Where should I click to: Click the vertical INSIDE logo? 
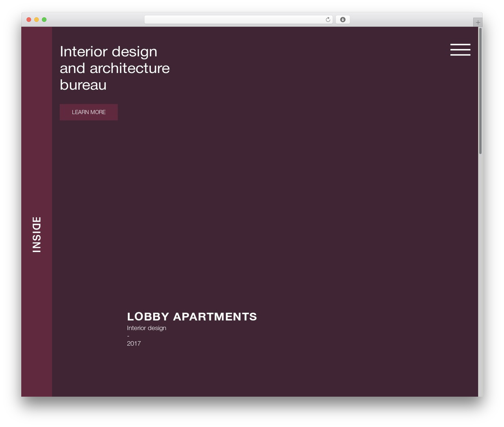[x=37, y=235]
